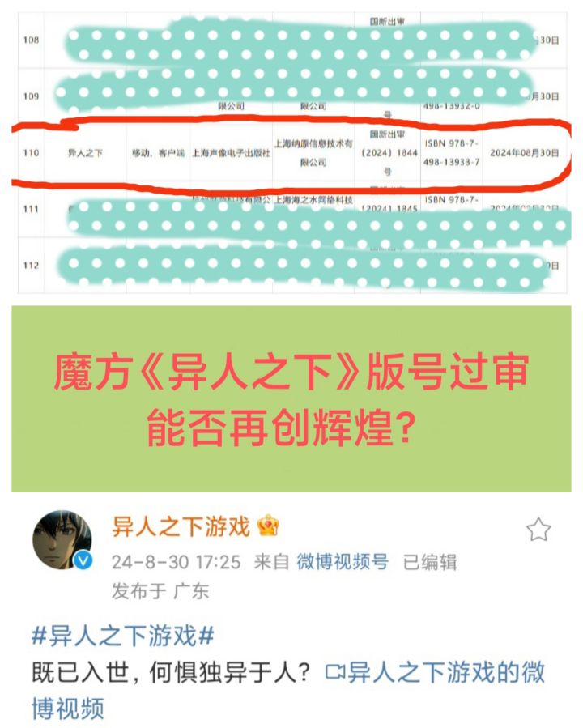
Task: Click the 2024年08月30日 date cell
Action: point(524,153)
